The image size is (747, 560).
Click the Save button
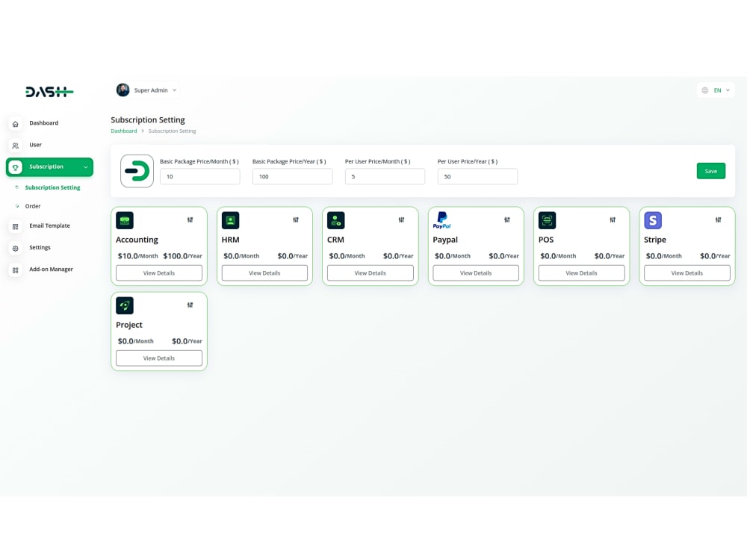[x=711, y=171]
